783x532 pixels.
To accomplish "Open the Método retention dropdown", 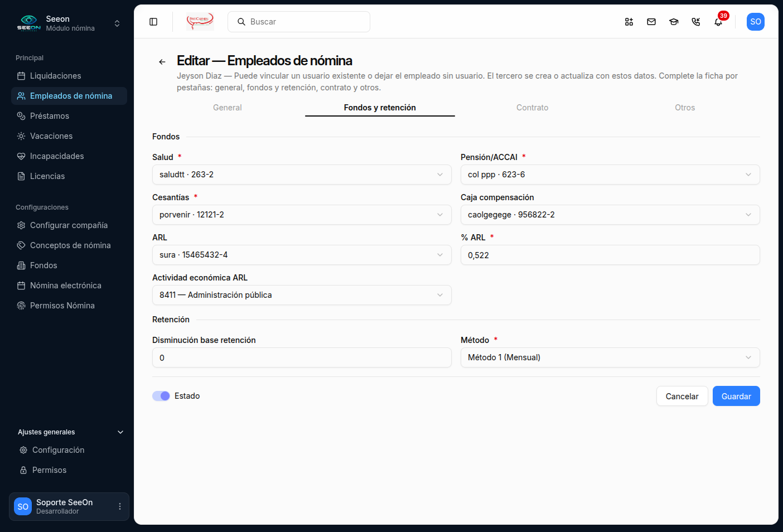I will point(610,357).
